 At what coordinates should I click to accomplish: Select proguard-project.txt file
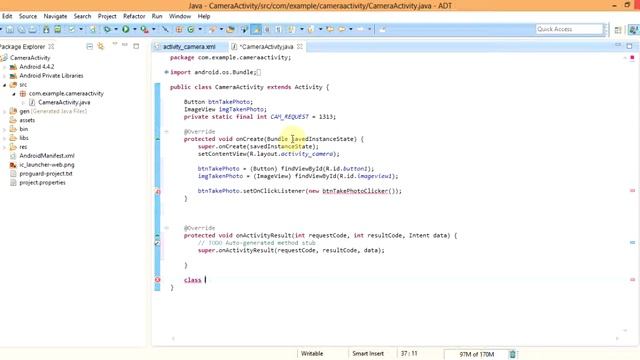point(46,174)
